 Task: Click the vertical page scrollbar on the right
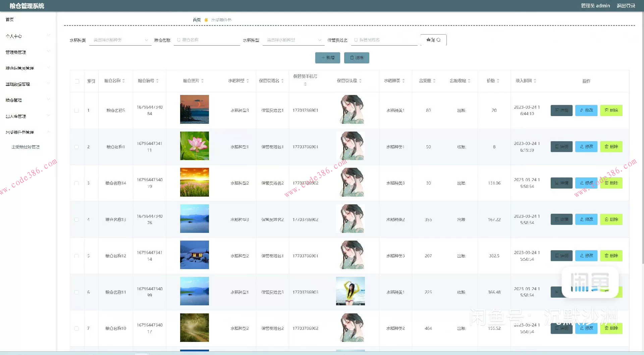pos(642,134)
